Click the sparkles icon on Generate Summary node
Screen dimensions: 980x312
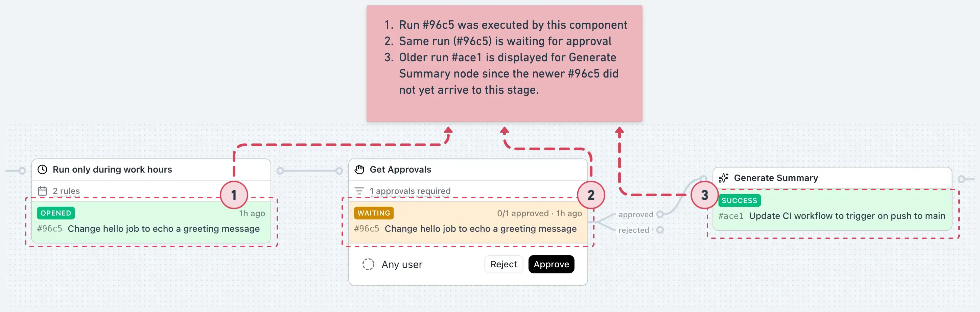[x=724, y=178]
